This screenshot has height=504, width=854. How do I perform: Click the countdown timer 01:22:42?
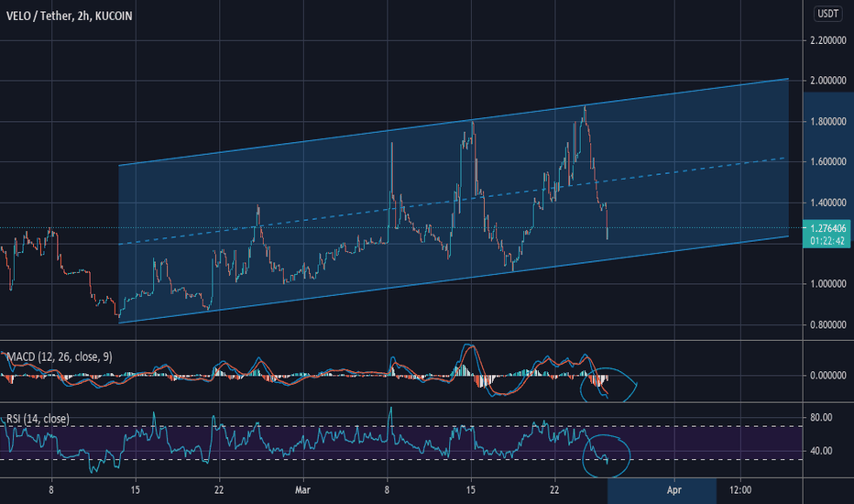coord(827,241)
